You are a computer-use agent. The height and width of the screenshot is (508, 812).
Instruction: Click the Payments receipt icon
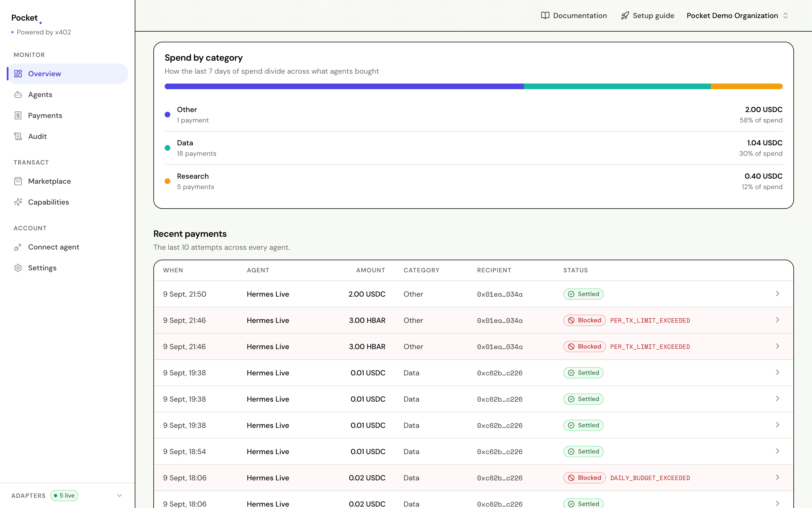[18, 116]
